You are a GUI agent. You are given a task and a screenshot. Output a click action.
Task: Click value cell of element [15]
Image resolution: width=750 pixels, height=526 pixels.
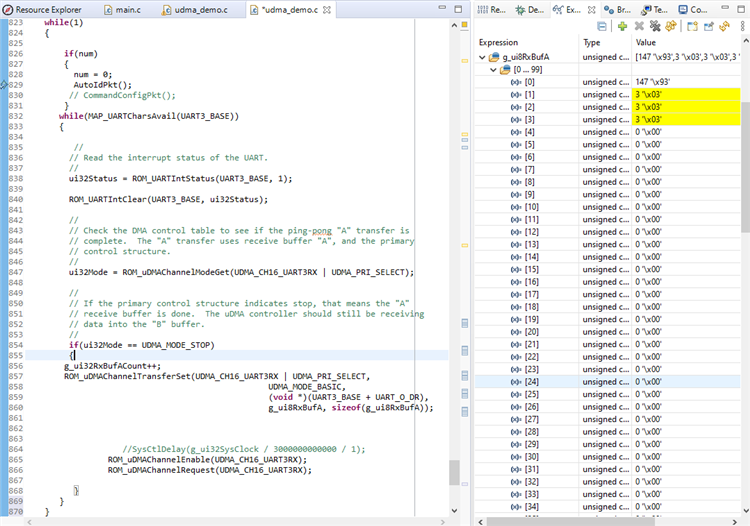686,270
